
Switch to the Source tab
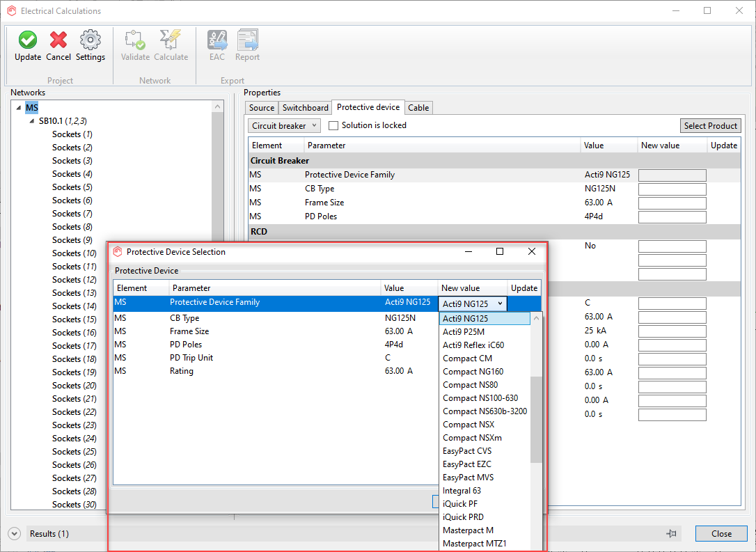tap(262, 108)
